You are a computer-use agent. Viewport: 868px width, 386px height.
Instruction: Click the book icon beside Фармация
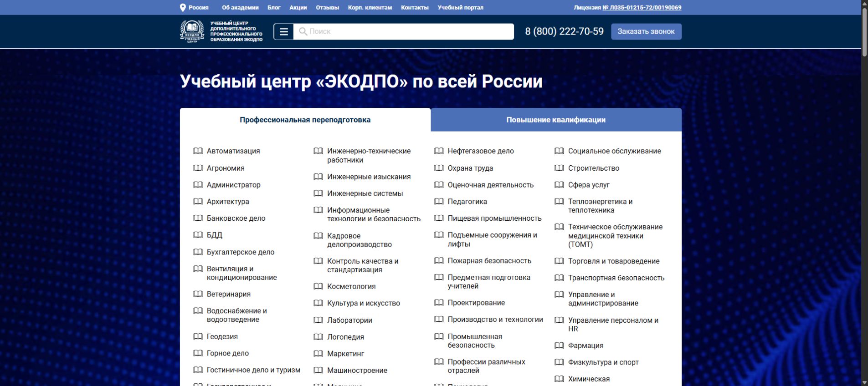pyautogui.click(x=559, y=345)
